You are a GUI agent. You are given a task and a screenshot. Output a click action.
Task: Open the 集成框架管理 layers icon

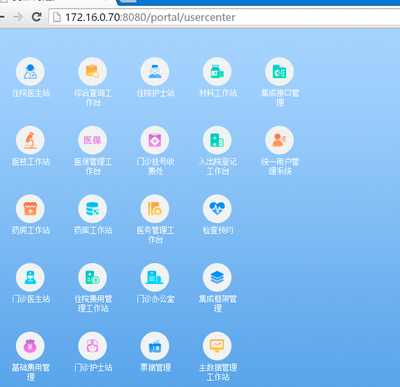click(217, 278)
